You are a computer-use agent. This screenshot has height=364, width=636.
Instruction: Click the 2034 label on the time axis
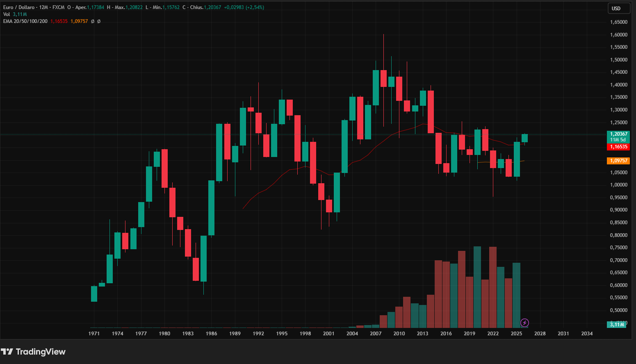point(587,334)
